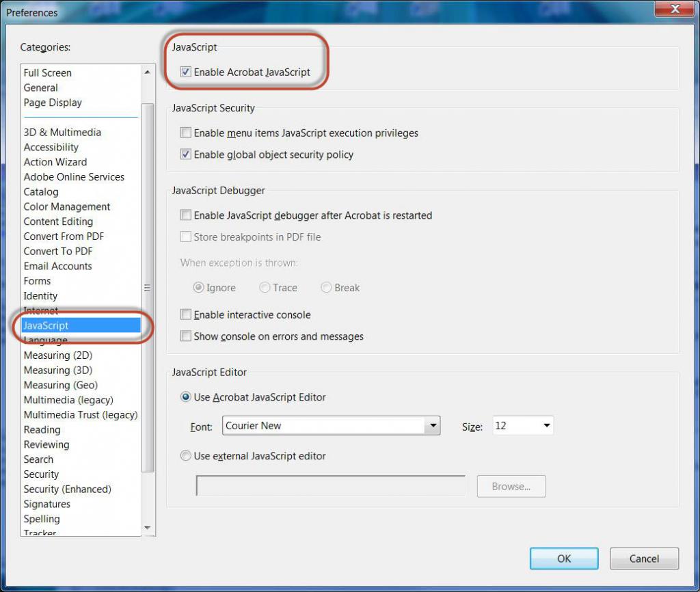
Task: Open the font Size dropdown
Action: click(x=546, y=426)
